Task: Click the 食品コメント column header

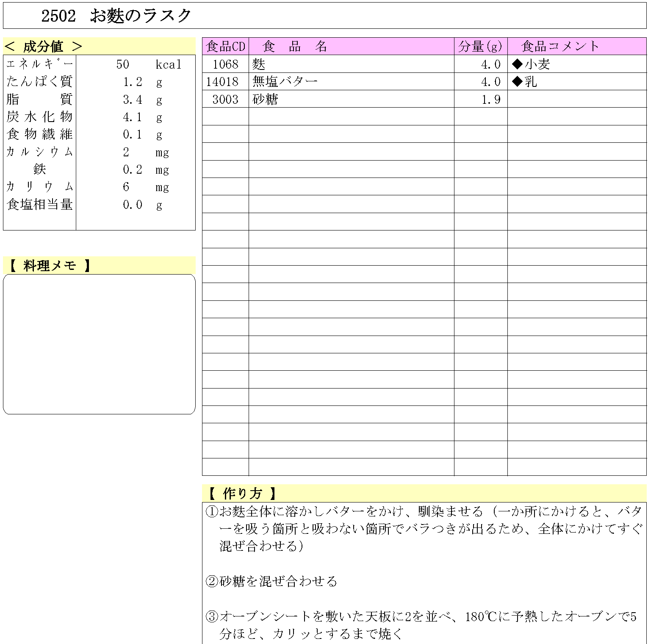Action: (560, 46)
